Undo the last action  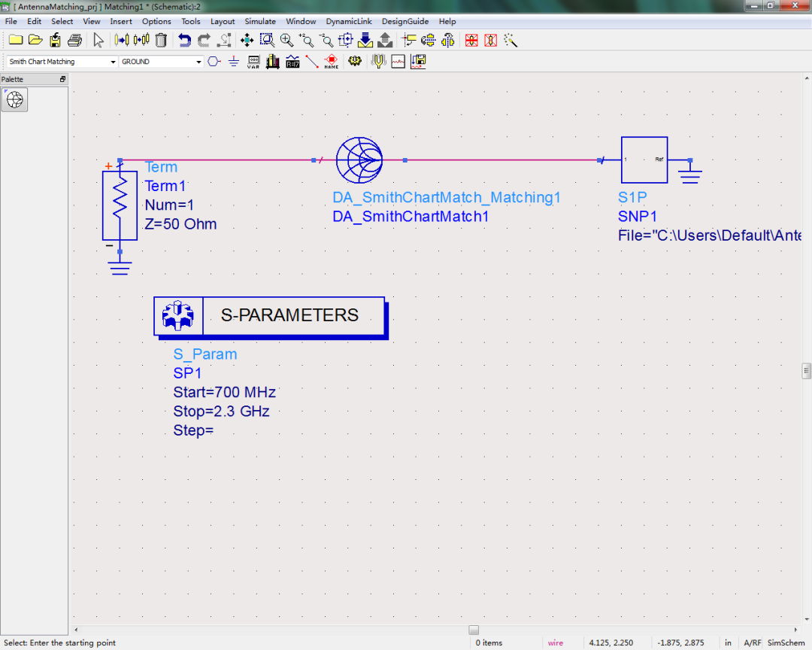[184, 40]
